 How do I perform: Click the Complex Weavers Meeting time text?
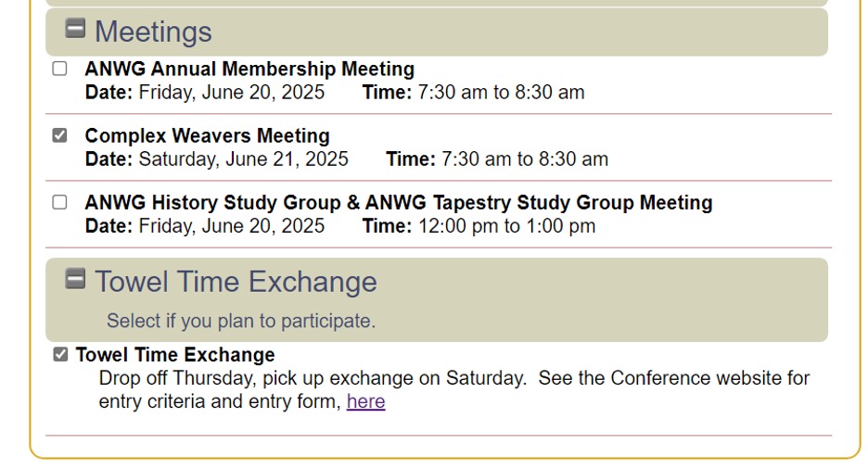click(x=524, y=159)
